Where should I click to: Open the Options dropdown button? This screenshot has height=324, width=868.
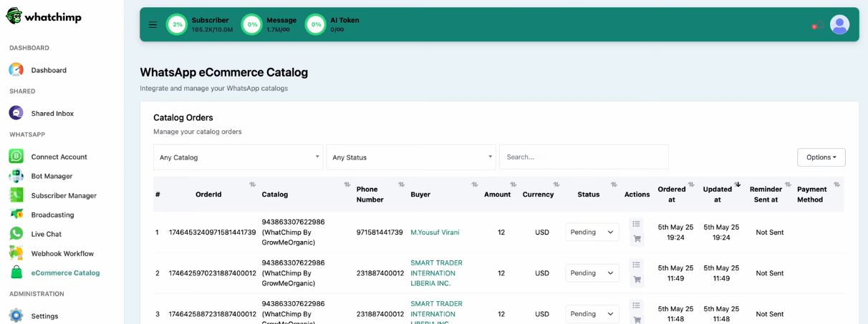821,157
